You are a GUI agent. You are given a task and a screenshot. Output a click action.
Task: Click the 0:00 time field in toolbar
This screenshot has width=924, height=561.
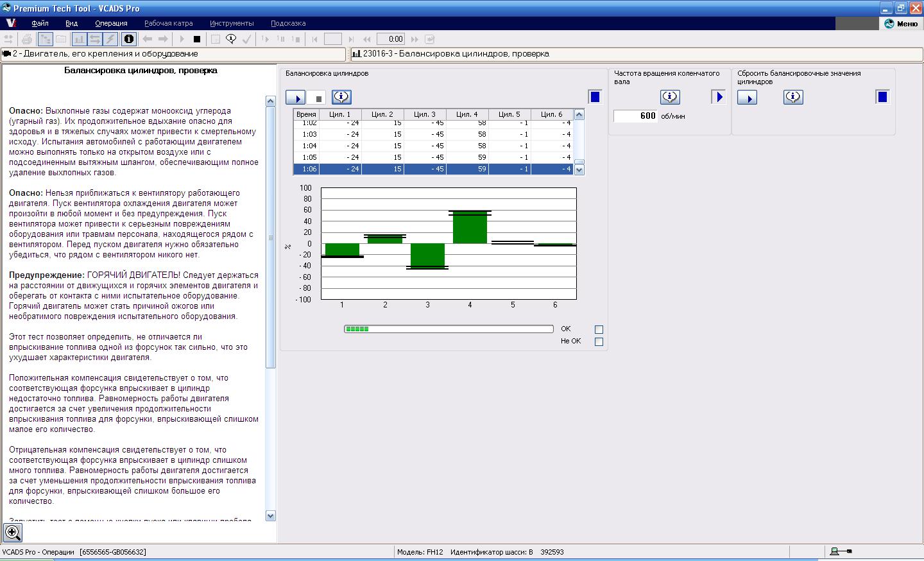[x=391, y=39]
